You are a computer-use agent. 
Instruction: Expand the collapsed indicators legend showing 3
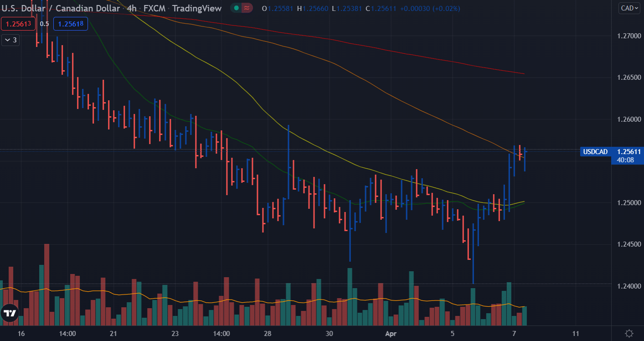click(10, 40)
